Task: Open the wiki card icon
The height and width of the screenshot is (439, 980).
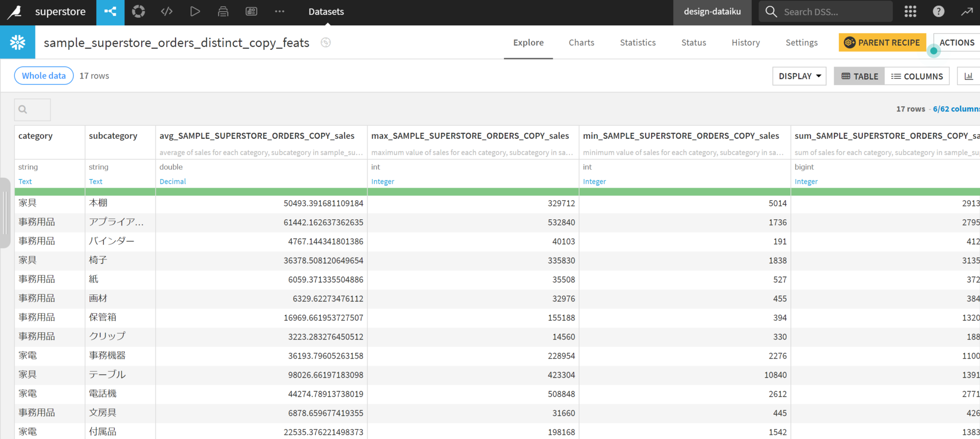Action: coord(251,11)
